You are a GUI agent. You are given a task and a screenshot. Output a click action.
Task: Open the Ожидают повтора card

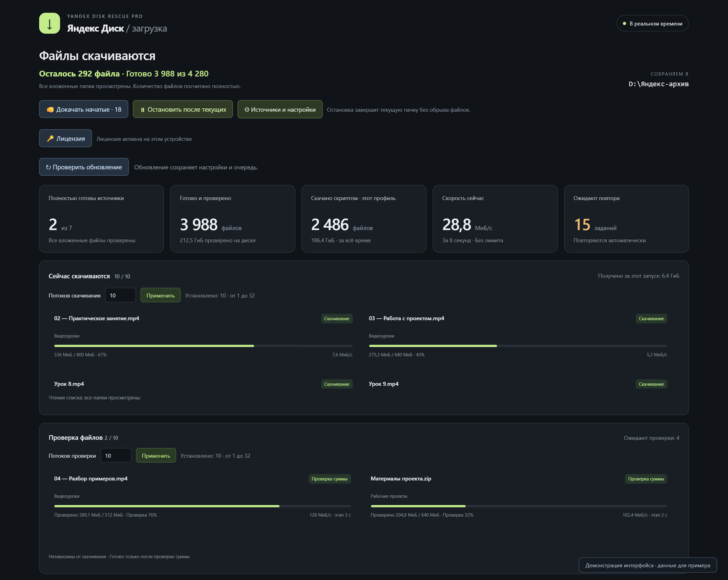[x=626, y=219]
